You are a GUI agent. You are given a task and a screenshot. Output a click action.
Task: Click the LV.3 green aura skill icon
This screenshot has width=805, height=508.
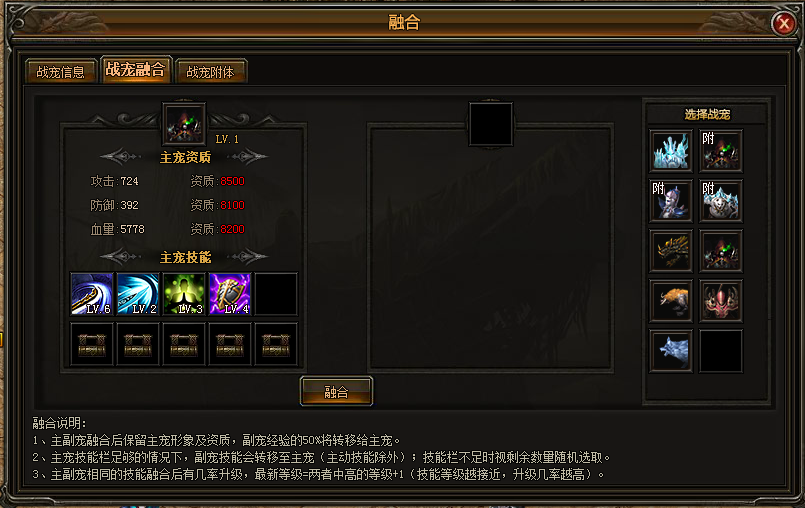(x=184, y=294)
